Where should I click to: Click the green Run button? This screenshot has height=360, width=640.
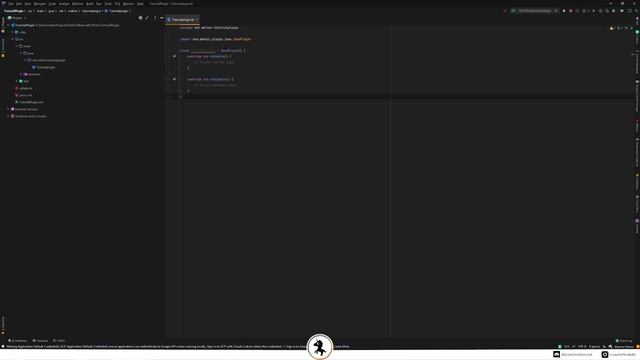(x=564, y=11)
